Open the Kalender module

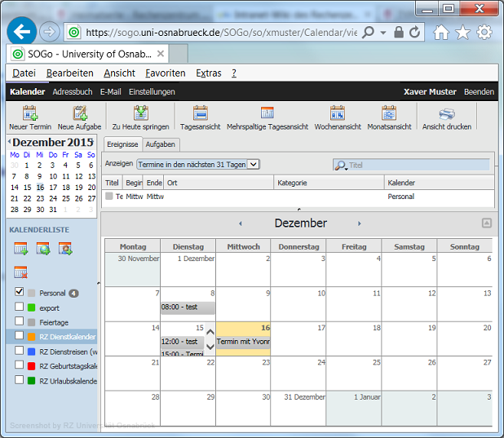[28, 91]
